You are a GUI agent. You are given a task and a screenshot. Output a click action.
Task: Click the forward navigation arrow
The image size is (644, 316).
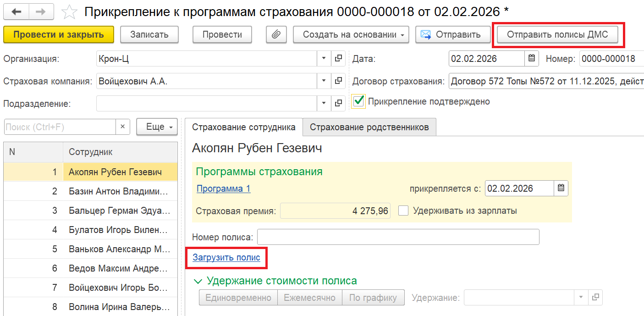pos(41,12)
